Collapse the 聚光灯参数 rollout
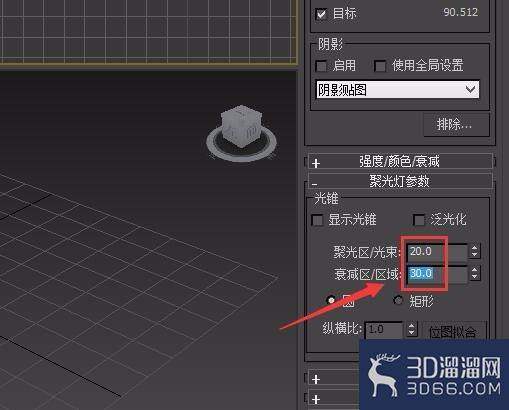 [x=400, y=182]
